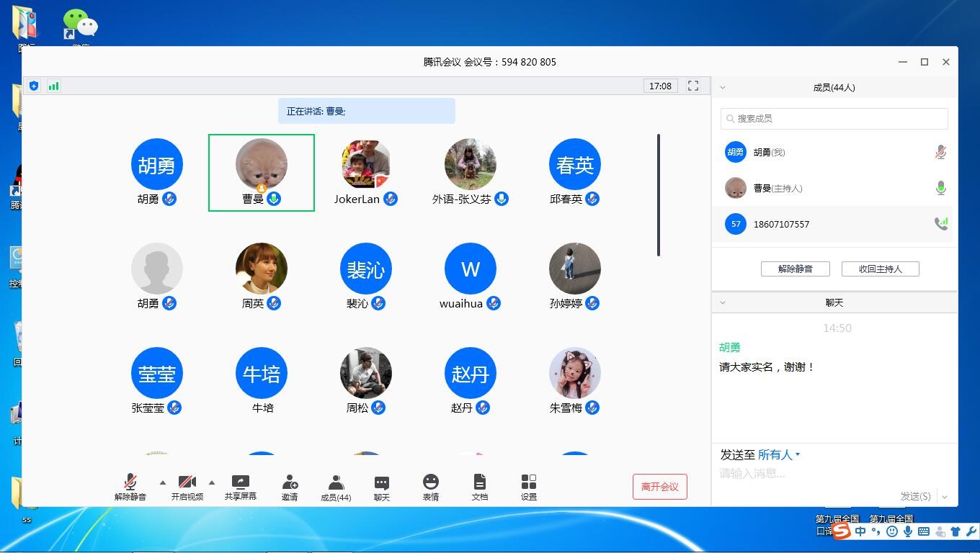Click the Share Screen (共享屏幕) icon
980x553 pixels.
point(240,482)
